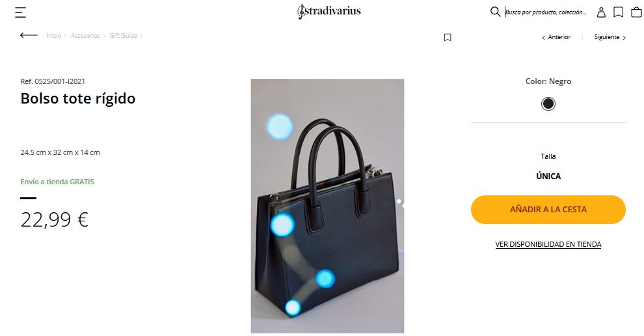Open Ver disponibilidad en tienda link
This screenshot has height=336, width=644.
[548, 244]
